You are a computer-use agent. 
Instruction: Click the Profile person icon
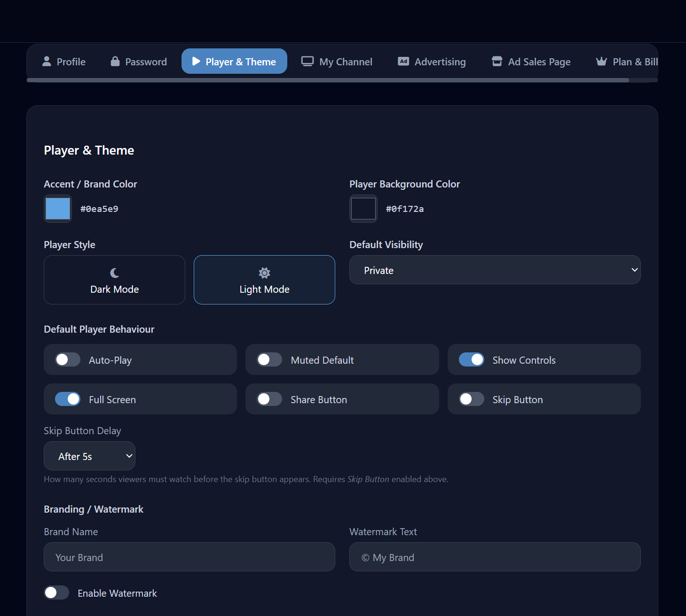coord(47,62)
